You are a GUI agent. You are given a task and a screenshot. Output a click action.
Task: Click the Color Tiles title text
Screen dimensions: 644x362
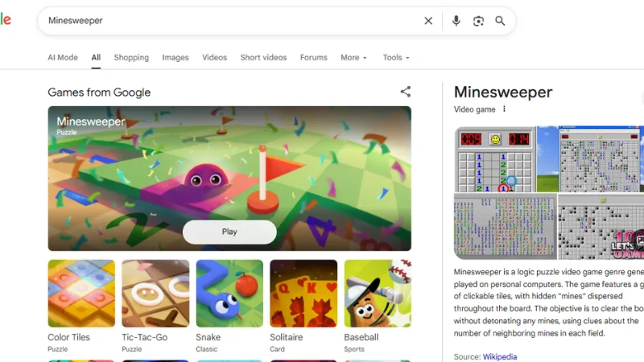point(68,337)
